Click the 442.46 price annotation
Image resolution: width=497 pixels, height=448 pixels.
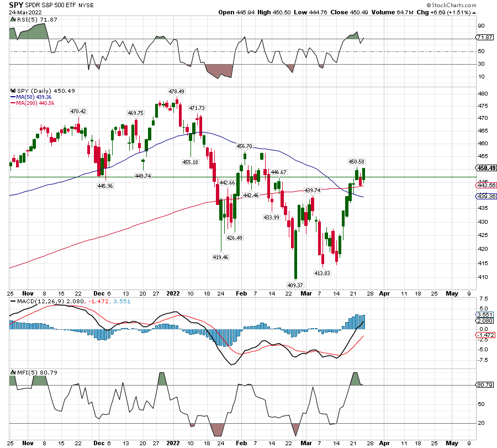coord(251,196)
